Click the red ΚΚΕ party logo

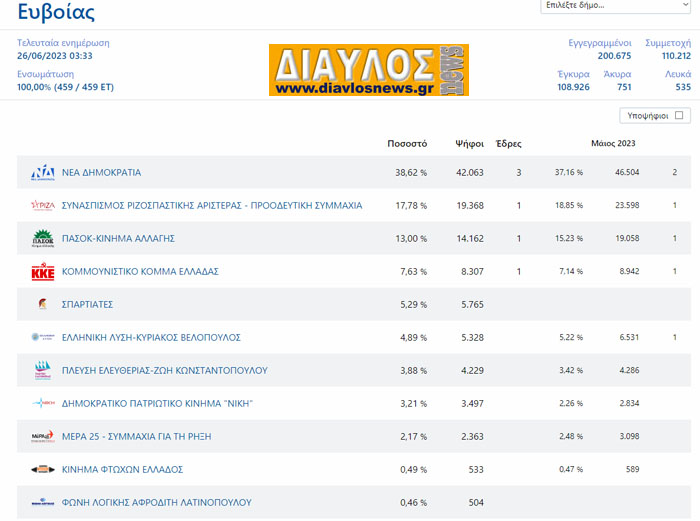[x=42, y=271]
